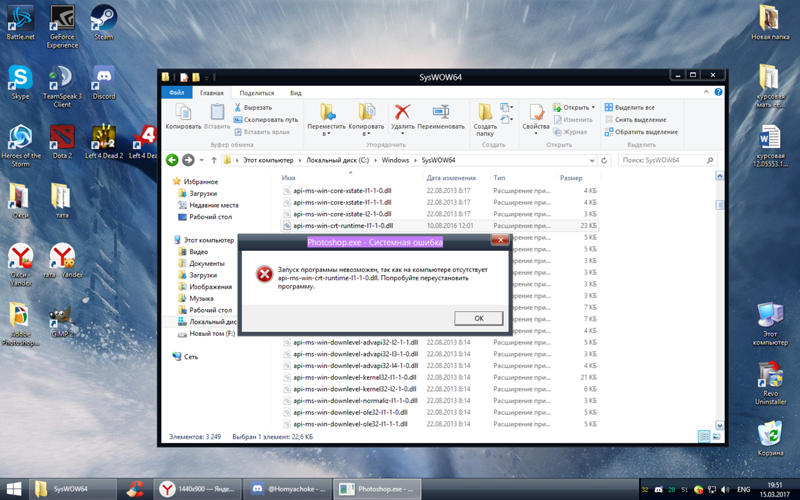Select the Этот компьютер desktop icon
Viewport: 800px width, 500px height.
tap(770, 324)
